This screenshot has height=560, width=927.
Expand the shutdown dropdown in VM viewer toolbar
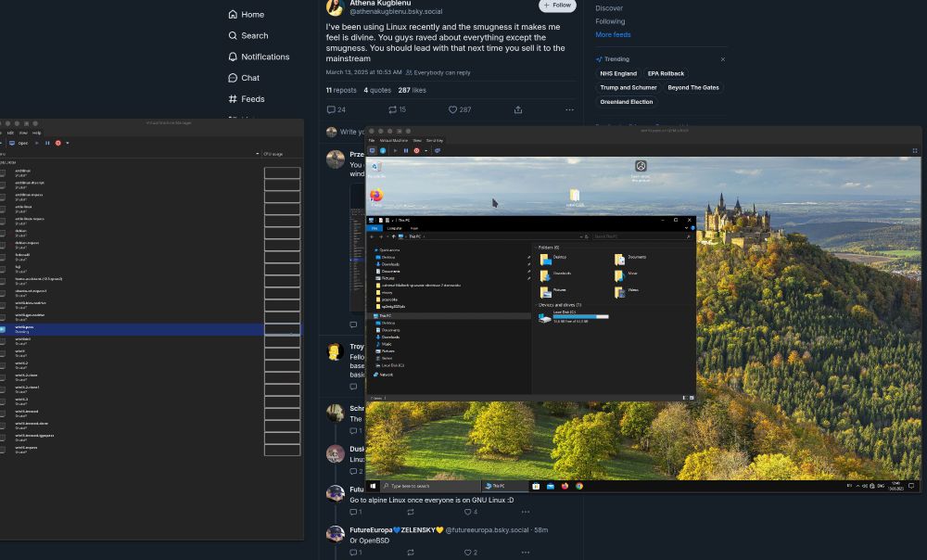[x=425, y=151]
